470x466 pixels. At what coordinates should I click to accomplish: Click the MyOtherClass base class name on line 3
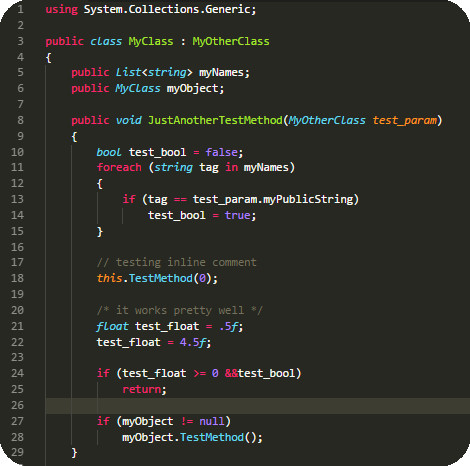pos(231,41)
